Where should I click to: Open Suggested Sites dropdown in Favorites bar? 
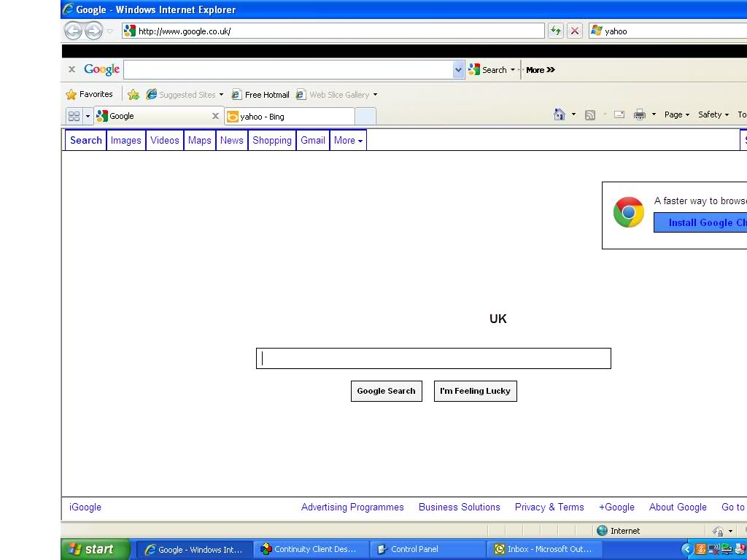point(185,94)
